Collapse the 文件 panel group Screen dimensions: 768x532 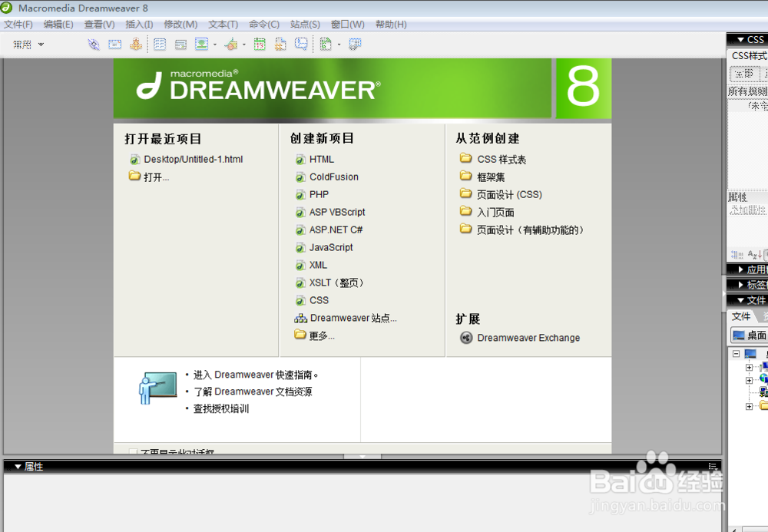(x=740, y=300)
